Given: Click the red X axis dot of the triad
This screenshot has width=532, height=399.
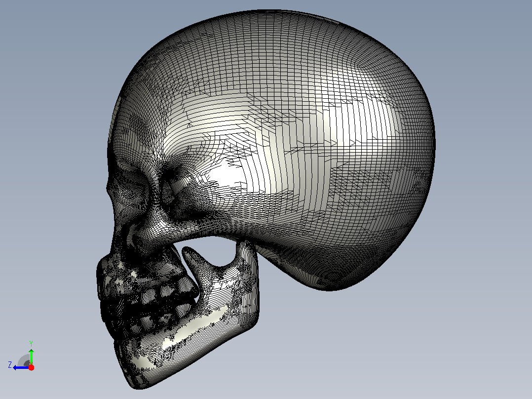Looking at the screenshot, I should 31,368.
